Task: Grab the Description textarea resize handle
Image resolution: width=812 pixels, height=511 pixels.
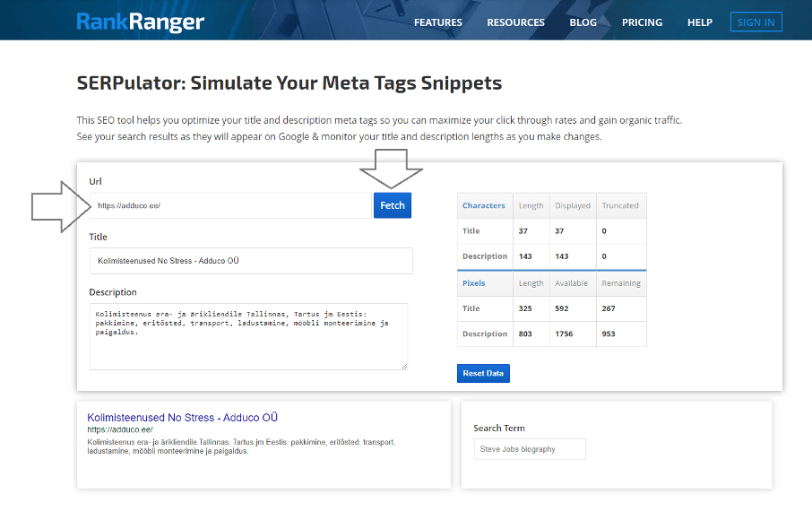Action: click(404, 367)
